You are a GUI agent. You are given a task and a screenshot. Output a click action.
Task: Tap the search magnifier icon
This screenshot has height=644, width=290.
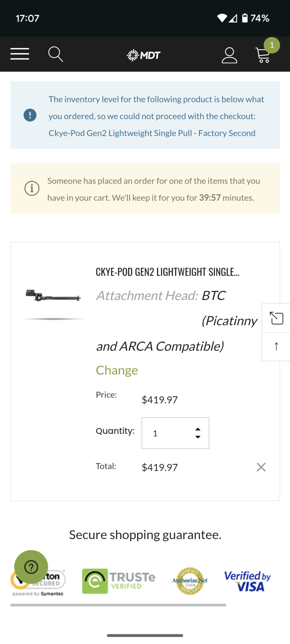pyautogui.click(x=55, y=54)
